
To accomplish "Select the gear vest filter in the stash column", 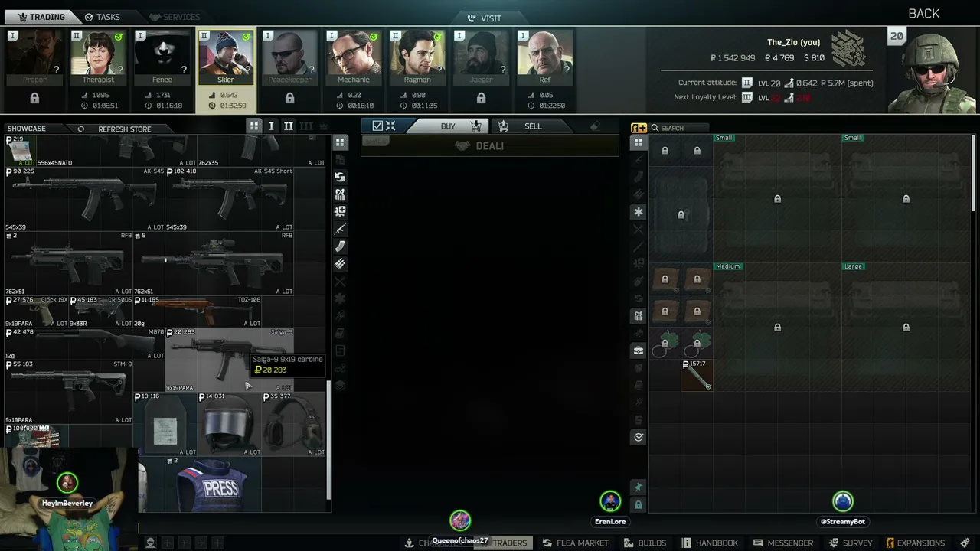I will (639, 315).
